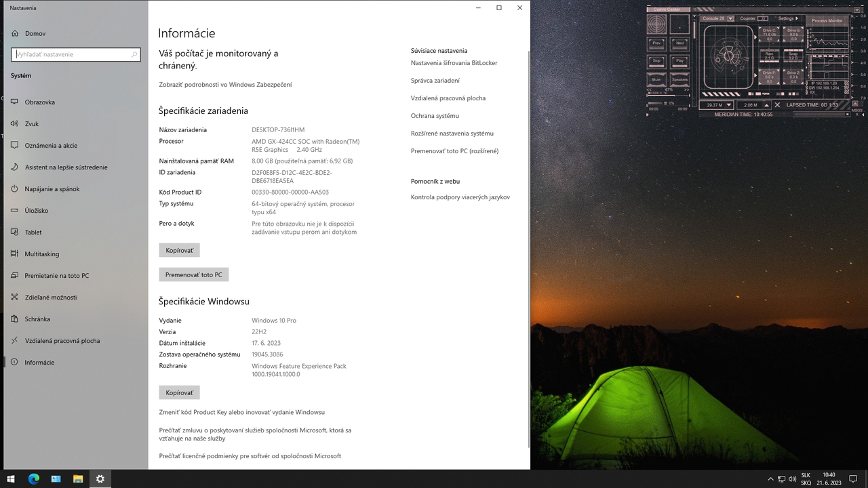Click the first Kopírovať button under device specifications

pos(179,250)
